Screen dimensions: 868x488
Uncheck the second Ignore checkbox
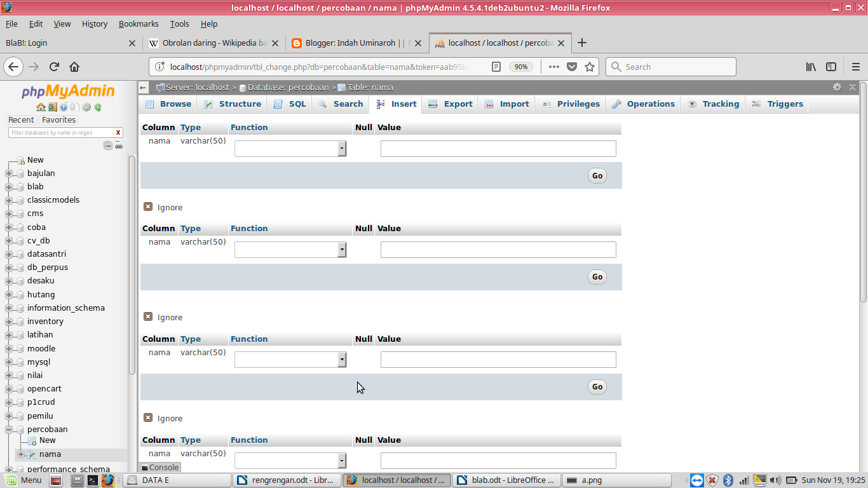[149, 316]
